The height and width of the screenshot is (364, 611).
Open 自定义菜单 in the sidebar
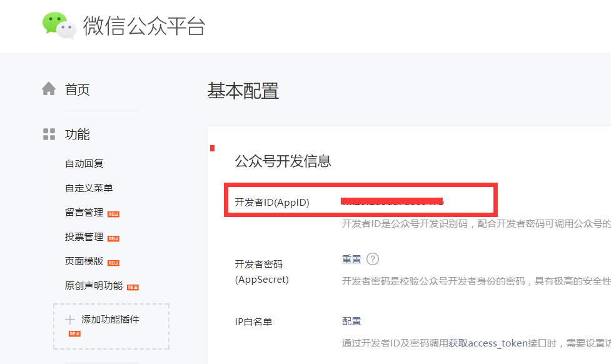(x=89, y=188)
